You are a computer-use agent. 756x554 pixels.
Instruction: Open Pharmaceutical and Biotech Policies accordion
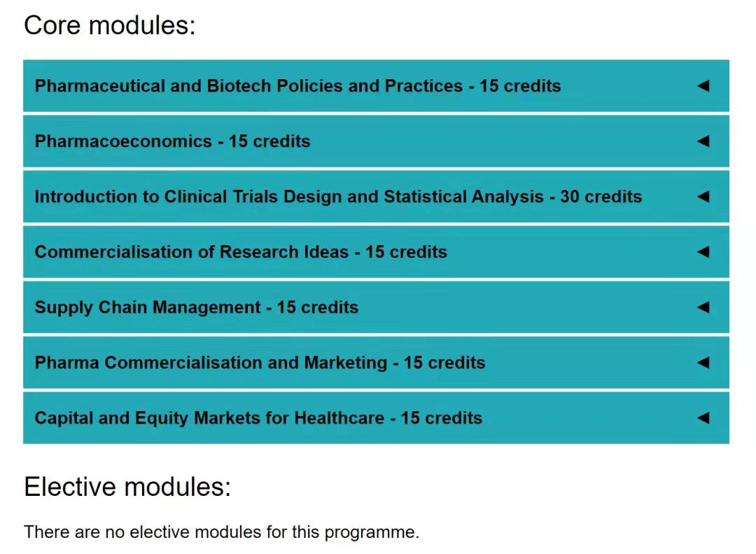point(376,86)
